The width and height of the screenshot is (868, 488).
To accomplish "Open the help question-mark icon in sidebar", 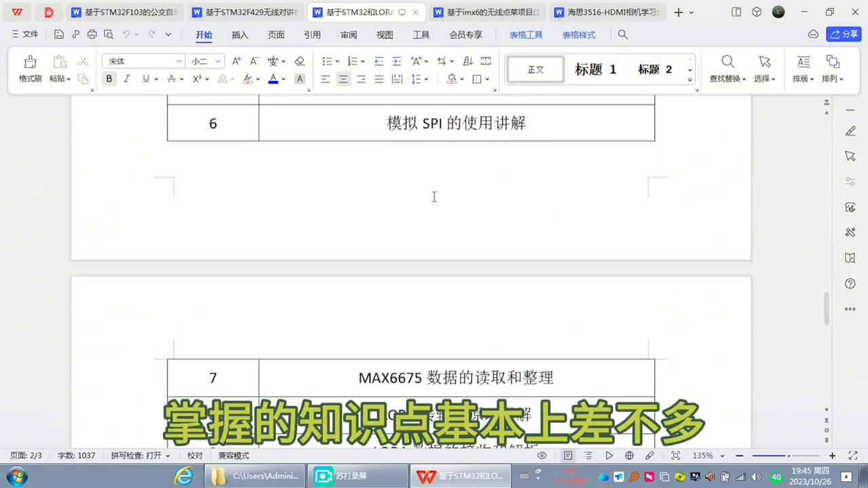I will pos(850,283).
